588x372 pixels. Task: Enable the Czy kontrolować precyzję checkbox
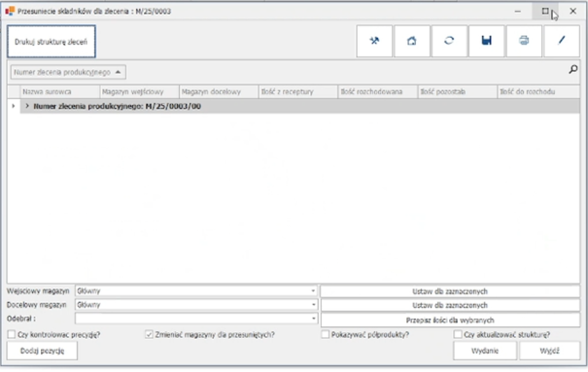tap(12, 334)
